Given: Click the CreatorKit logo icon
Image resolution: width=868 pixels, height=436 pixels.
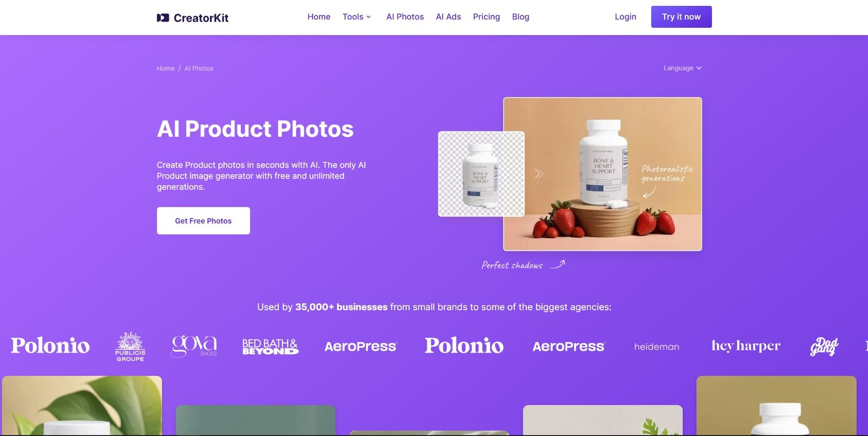Looking at the screenshot, I should [163, 18].
